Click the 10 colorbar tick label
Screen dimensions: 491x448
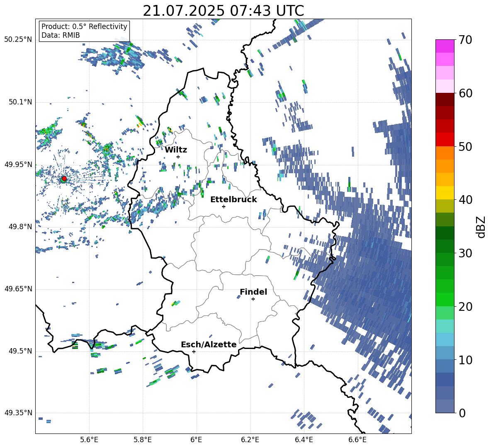click(x=465, y=360)
